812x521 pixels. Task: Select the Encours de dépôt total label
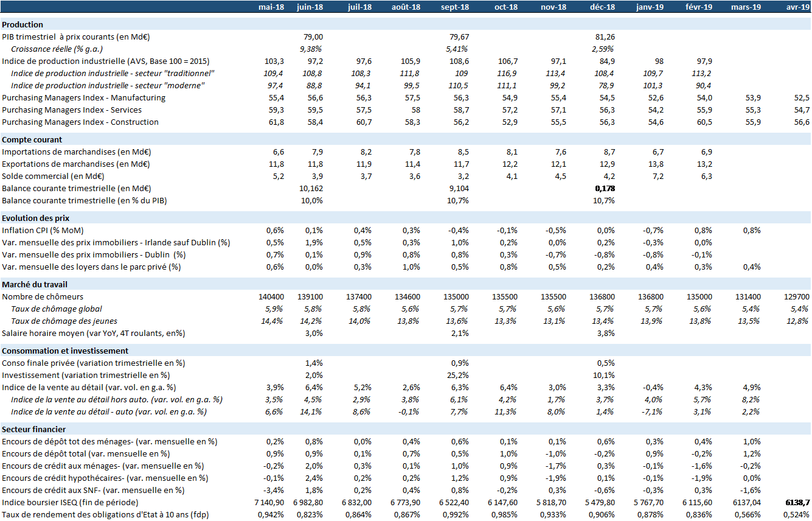point(85,453)
